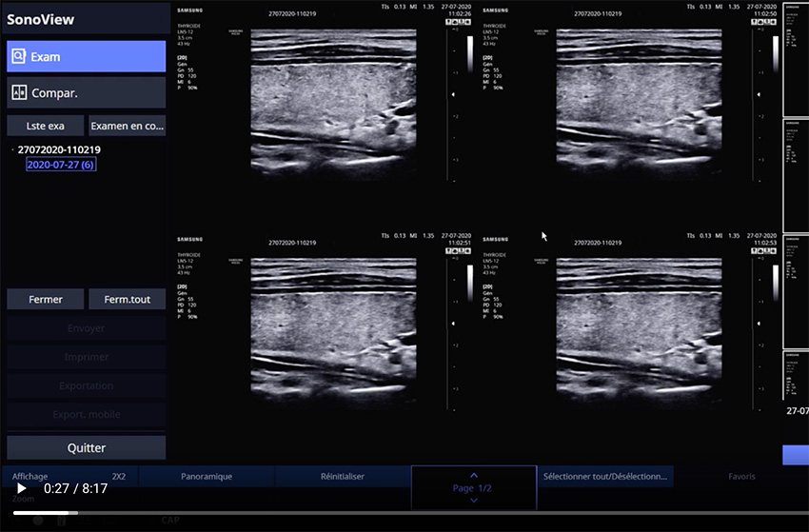Click the magnifier icon on Exam button

pos(19,56)
